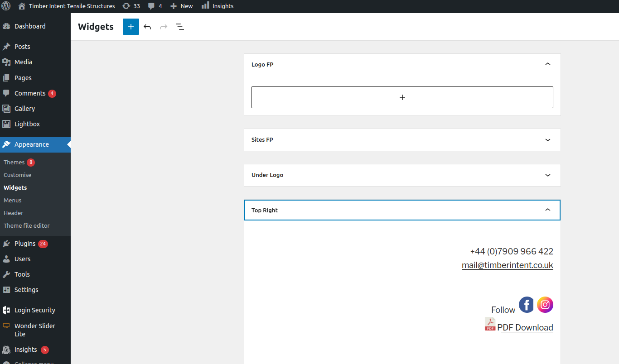Click the plus icon next to New

(x=174, y=6)
